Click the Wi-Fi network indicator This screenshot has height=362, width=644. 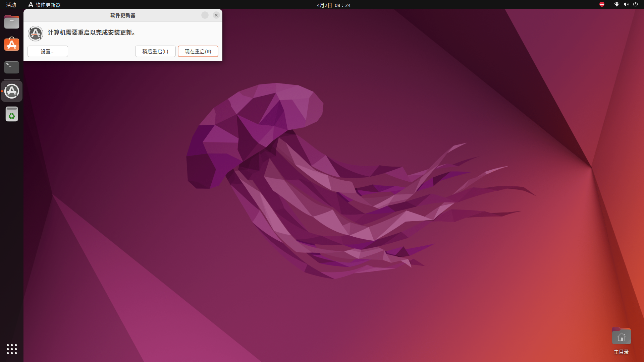pos(616,4)
